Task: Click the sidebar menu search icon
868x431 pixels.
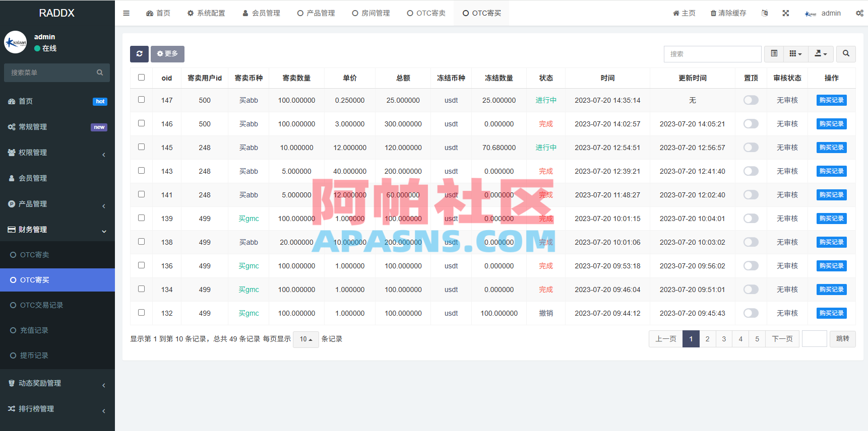Action: tap(100, 73)
